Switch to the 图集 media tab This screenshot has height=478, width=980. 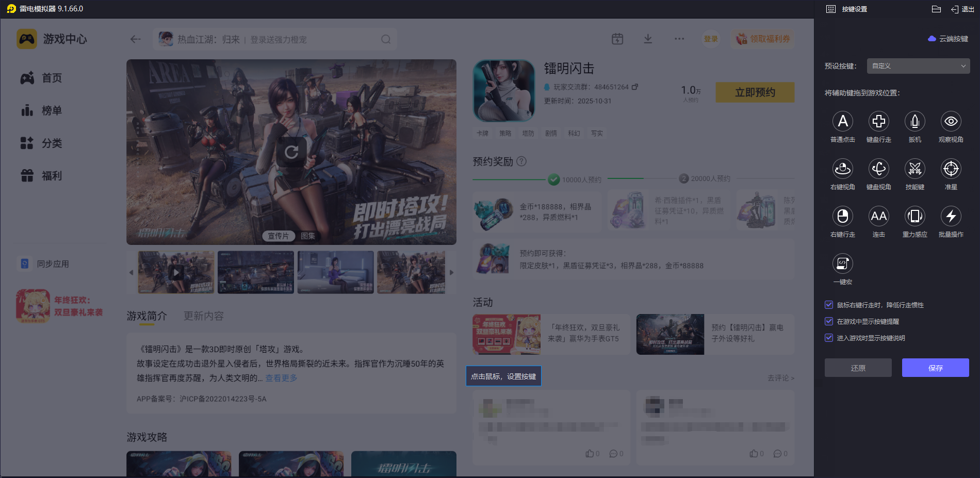pyautogui.click(x=308, y=236)
